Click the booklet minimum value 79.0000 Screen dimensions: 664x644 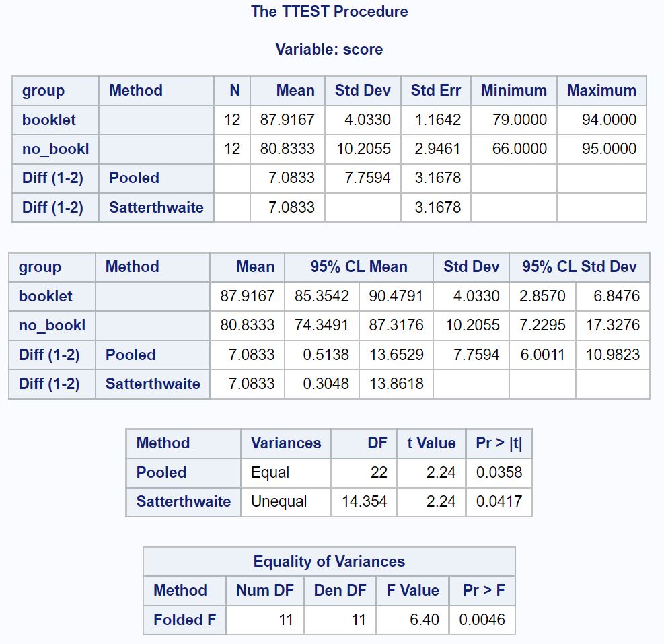[519, 120]
